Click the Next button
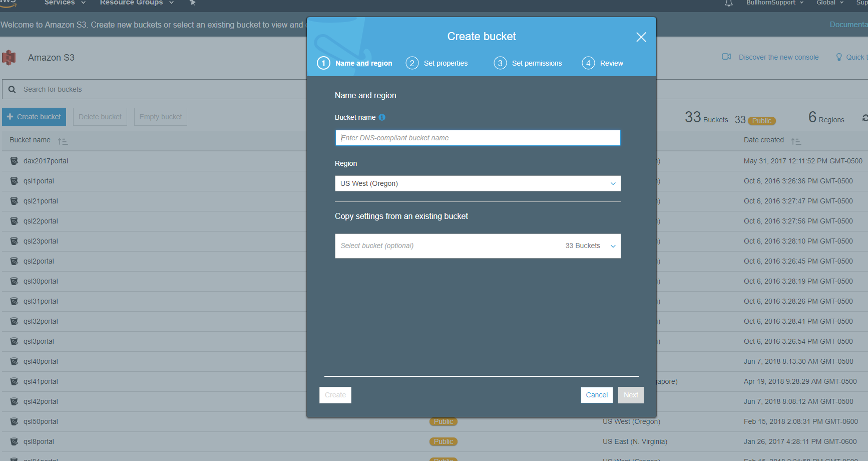 [631, 395]
